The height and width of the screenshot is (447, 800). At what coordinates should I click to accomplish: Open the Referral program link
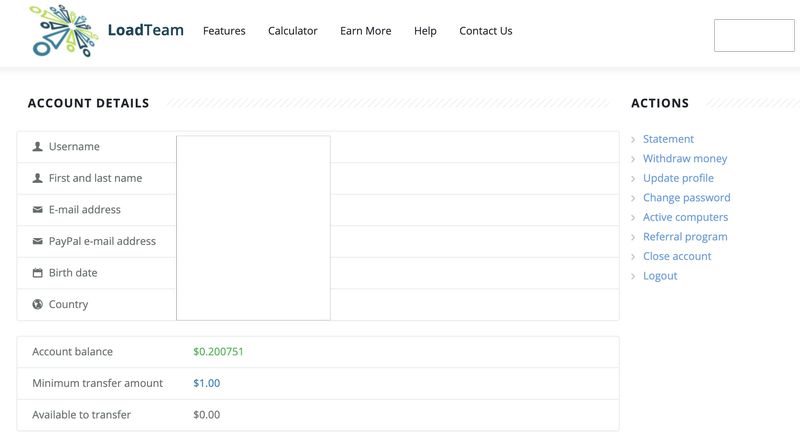click(685, 237)
